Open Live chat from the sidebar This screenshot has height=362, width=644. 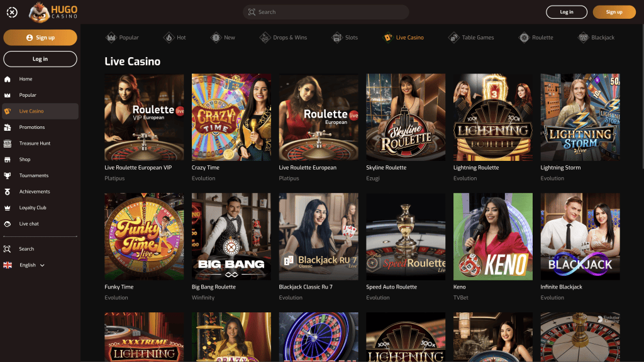click(40, 224)
